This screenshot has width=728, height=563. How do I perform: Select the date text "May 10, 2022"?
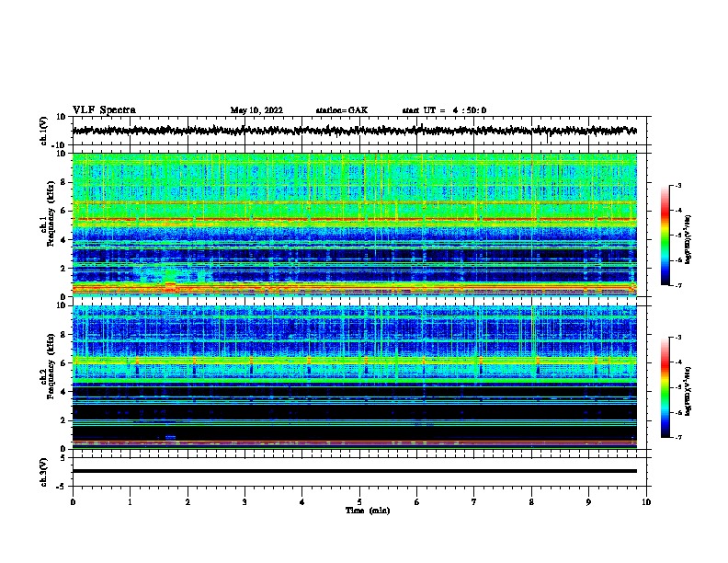pyautogui.click(x=256, y=110)
